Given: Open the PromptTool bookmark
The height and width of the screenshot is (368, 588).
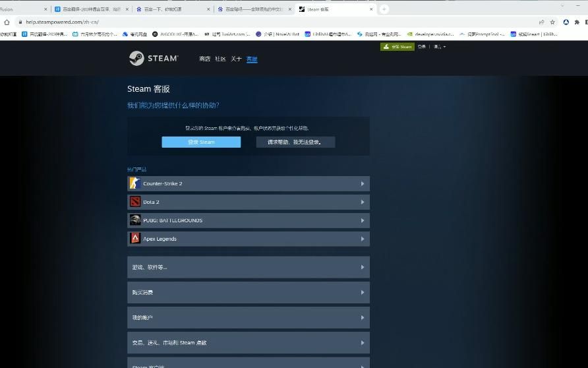Looking at the screenshot, I should click(483, 34).
